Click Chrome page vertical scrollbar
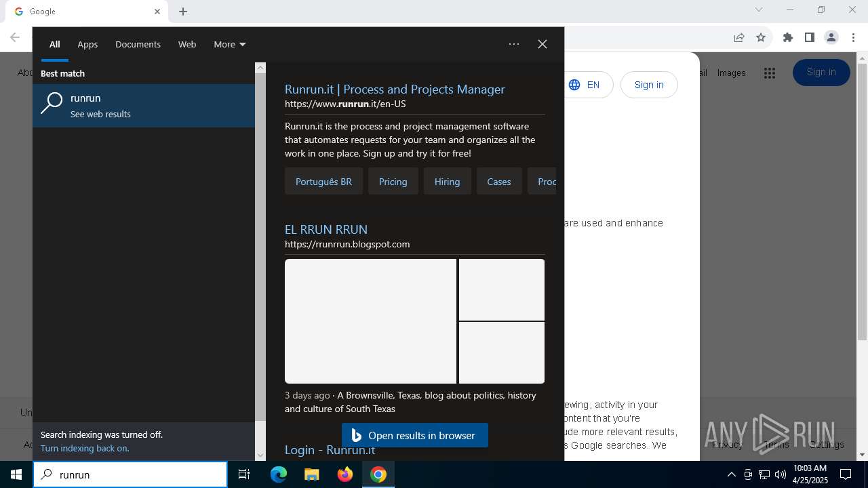Screen dimensions: 868x488 [x=862, y=203]
